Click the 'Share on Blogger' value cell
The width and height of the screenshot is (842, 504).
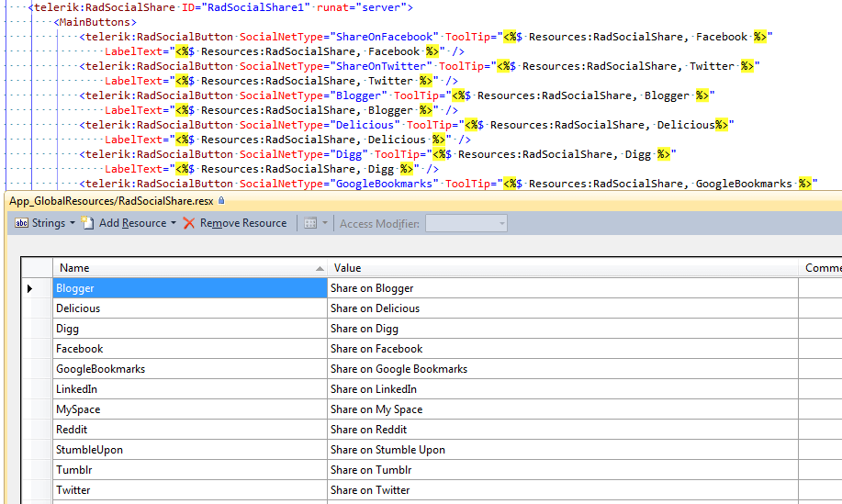coord(562,288)
